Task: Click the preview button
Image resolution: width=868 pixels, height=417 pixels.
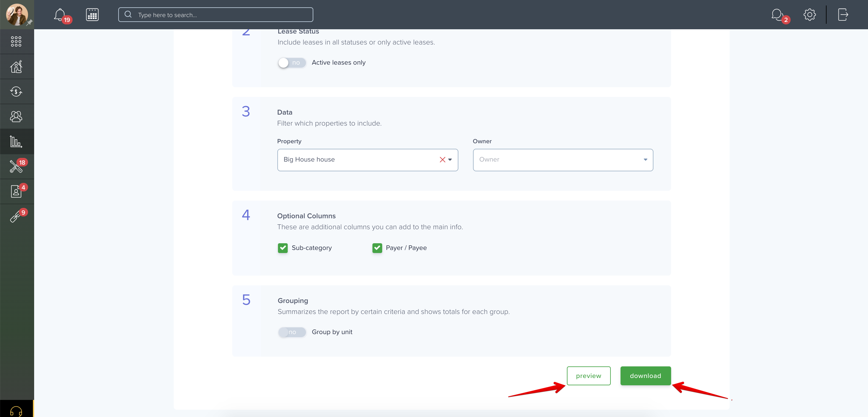Action: pos(588,376)
